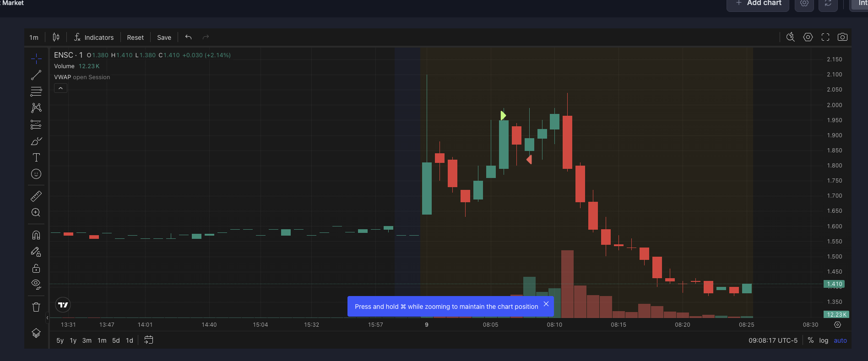The height and width of the screenshot is (361, 868).
Task: Take a chart snapshot with camera icon
Action: (842, 37)
